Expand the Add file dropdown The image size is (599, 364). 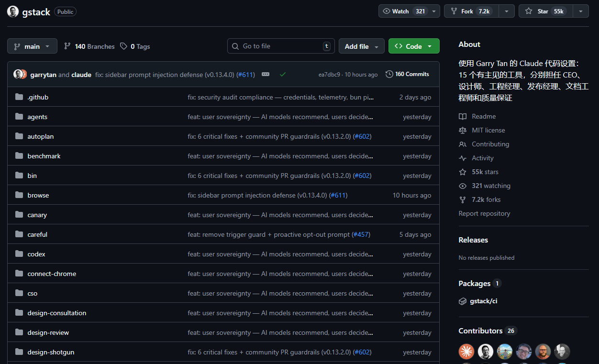click(x=361, y=46)
